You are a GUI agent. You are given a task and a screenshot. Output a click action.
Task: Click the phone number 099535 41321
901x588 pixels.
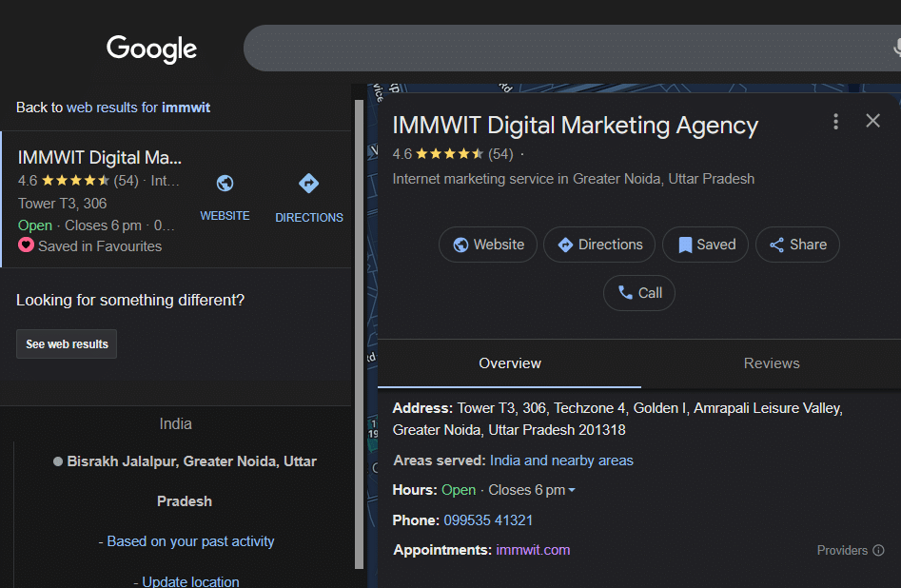pos(488,520)
